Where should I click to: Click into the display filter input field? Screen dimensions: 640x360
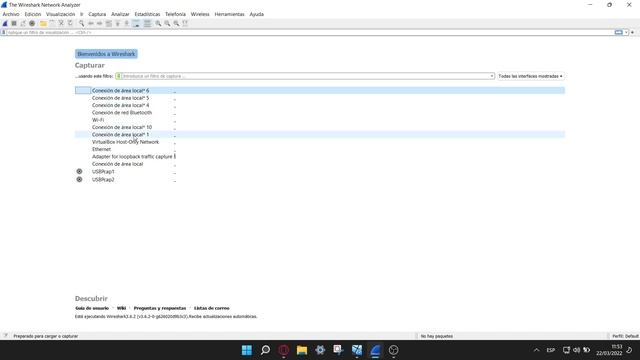310,32
